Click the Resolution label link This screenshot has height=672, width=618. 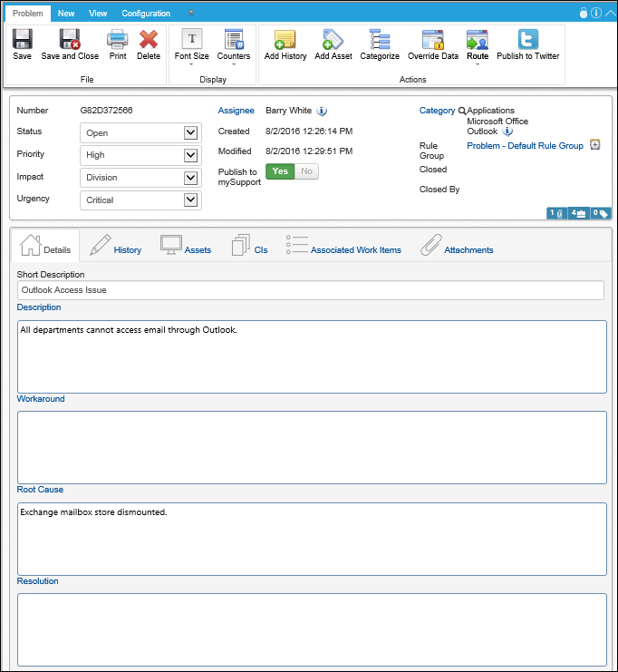(x=38, y=581)
